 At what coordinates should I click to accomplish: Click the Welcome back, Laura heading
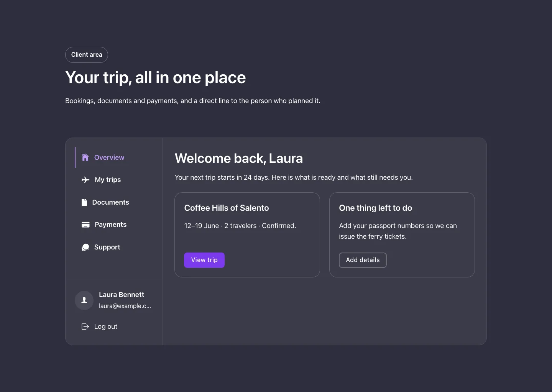[239, 158]
